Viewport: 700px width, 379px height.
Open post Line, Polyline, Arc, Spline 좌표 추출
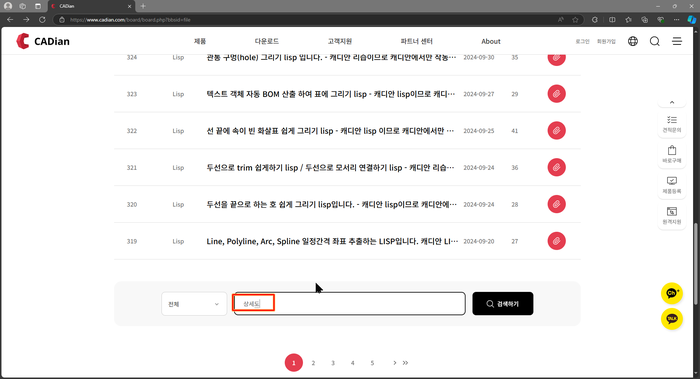click(x=332, y=241)
